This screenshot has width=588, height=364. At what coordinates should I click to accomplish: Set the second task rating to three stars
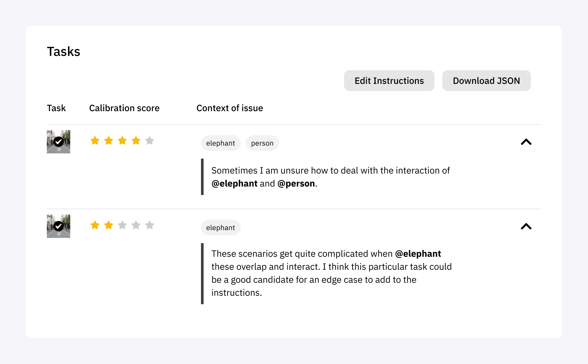[x=122, y=225]
